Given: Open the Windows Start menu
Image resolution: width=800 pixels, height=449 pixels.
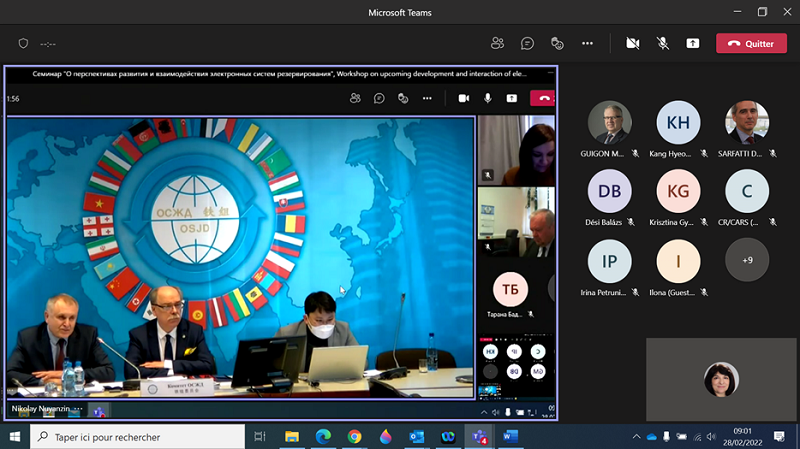Looking at the screenshot, I should click(14, 437).
